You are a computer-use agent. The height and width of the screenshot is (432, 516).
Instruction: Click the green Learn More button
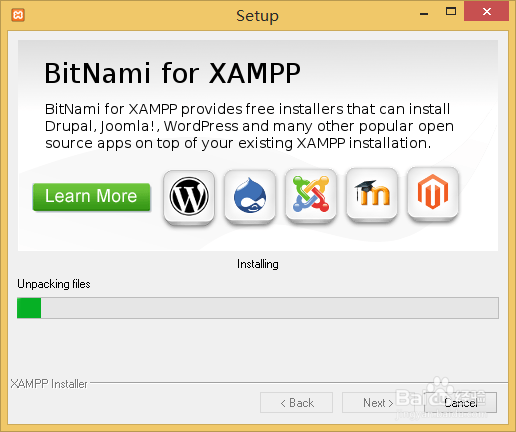(91, 197)
